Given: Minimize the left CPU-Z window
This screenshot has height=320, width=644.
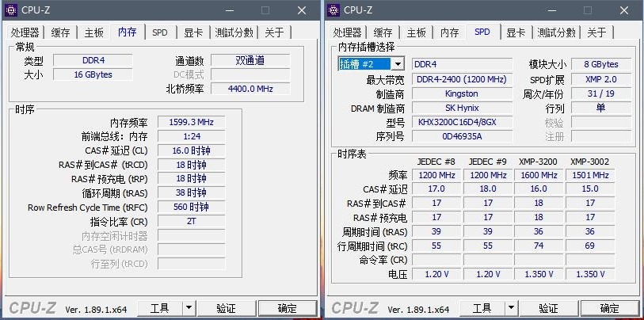Looking at the screenshot, I should coord(230,10).
